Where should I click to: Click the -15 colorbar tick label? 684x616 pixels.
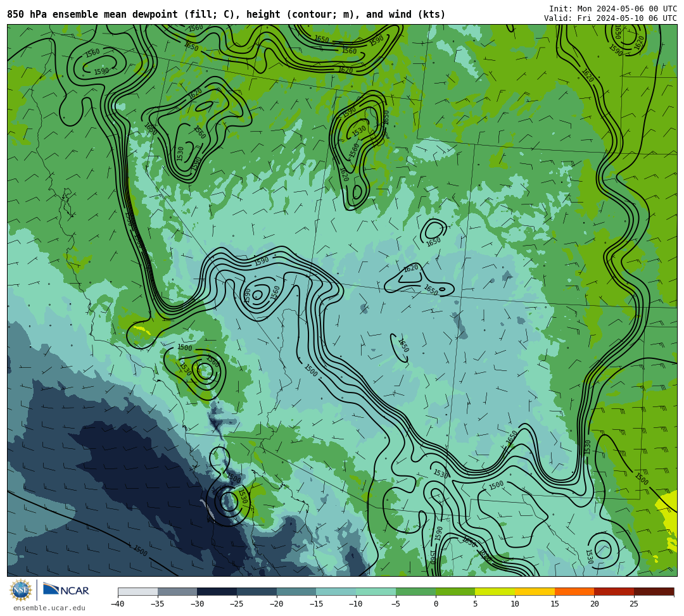(x=316, y=604)
